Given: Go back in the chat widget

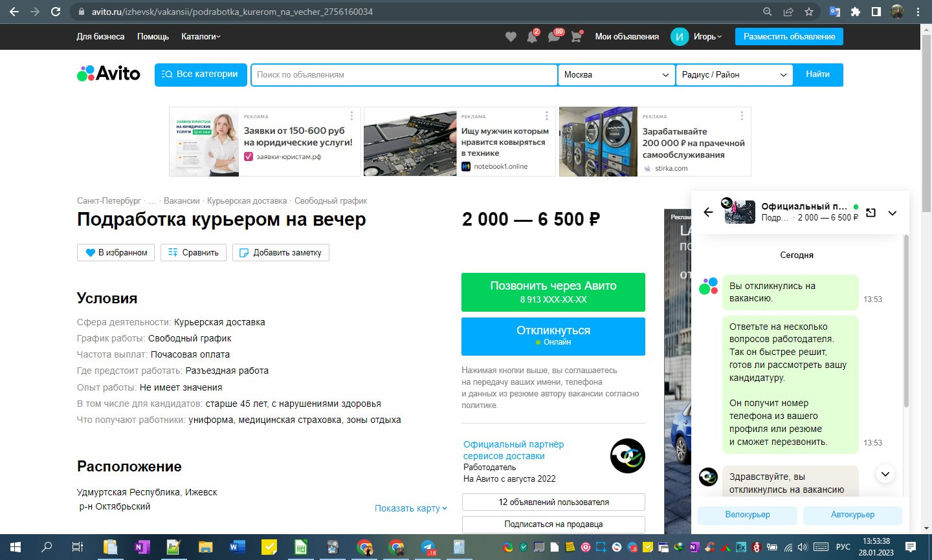Looking at the screenshot, I should [708, 212].
